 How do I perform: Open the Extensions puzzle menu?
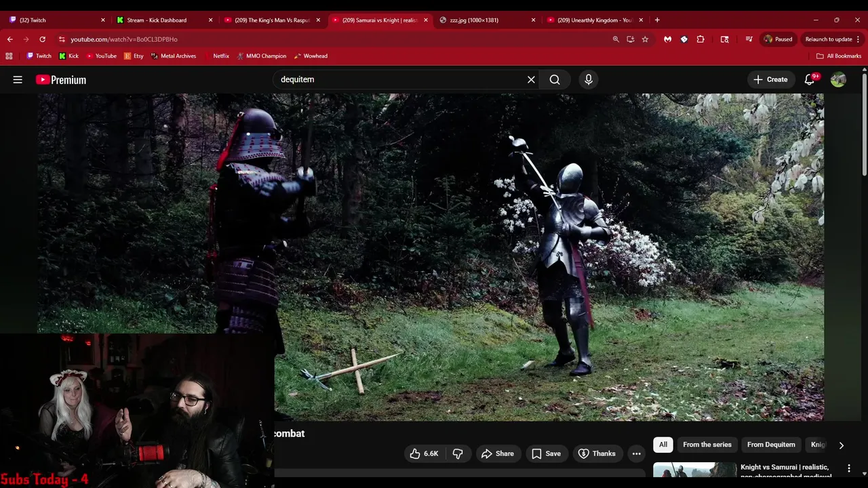coord(701,39)
